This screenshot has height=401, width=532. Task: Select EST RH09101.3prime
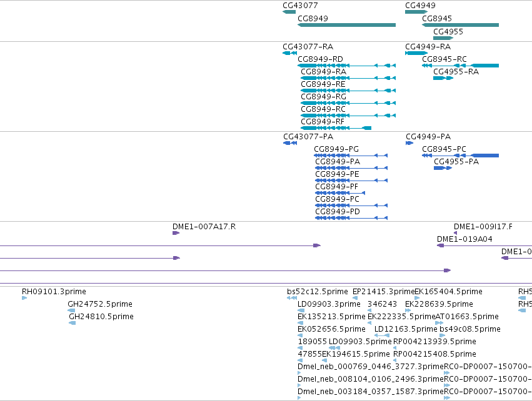tap(24, 299)
